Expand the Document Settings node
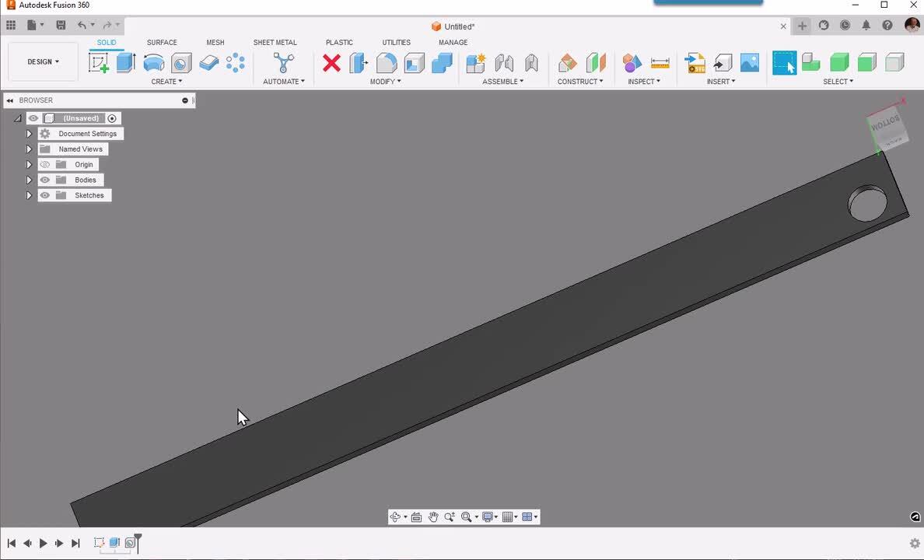Screen dimensions: 924x560 [x=29, y=134]
